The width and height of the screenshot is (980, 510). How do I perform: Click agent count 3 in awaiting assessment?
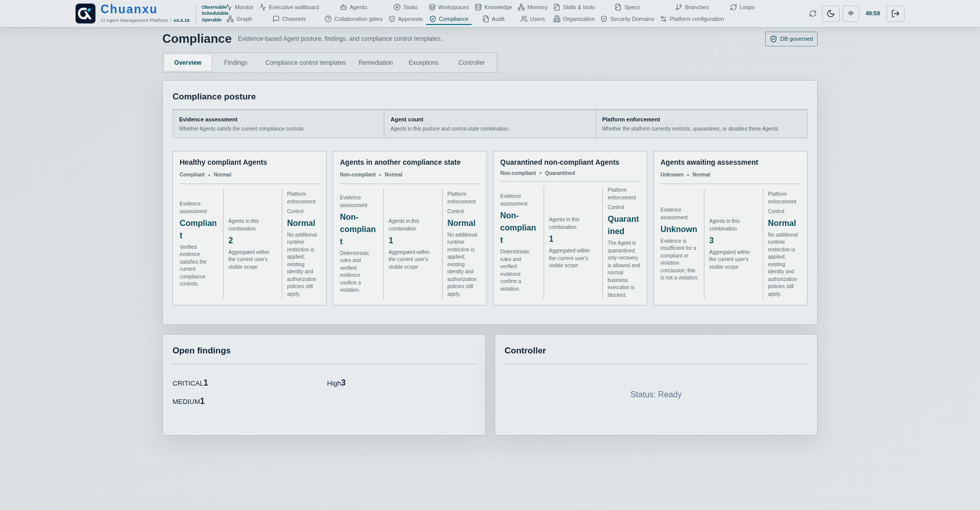(712, 240)
